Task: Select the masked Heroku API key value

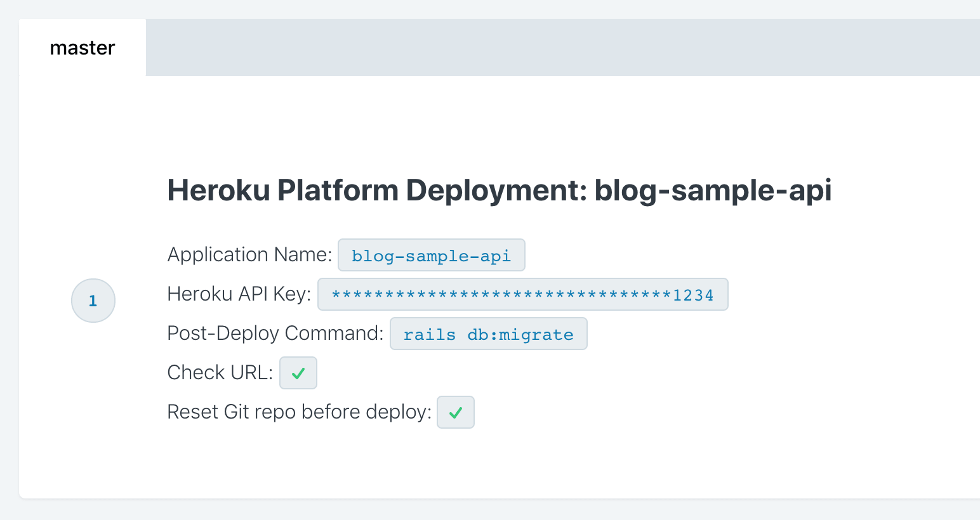Action: [x=523, y=294]
